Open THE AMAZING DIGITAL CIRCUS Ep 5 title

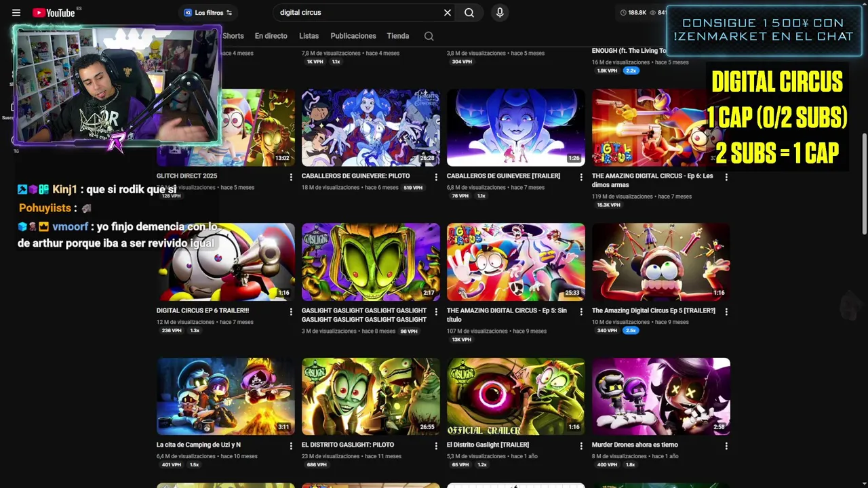pyautogui.click(x=507, y=315)
